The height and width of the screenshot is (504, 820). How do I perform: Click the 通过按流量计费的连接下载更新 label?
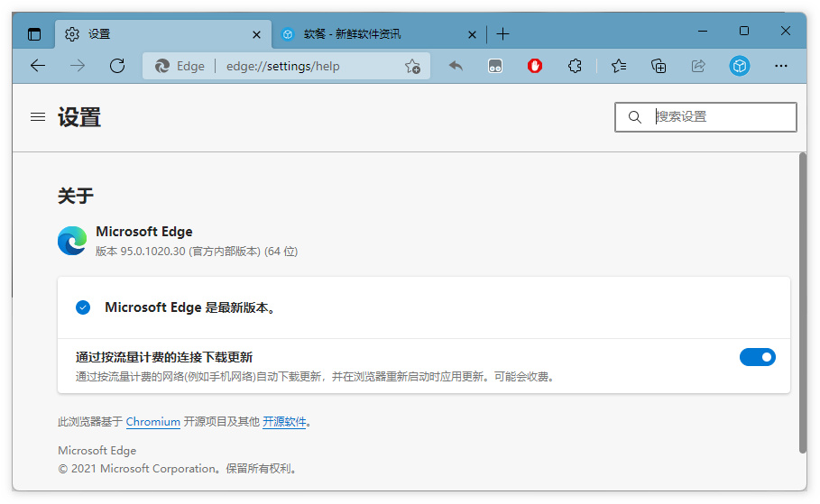point(163,357)
